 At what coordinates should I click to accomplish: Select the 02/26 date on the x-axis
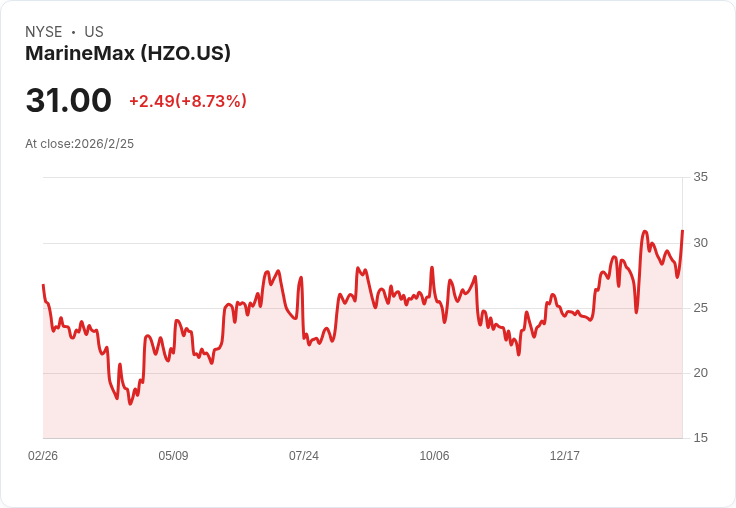pos(43,456)
